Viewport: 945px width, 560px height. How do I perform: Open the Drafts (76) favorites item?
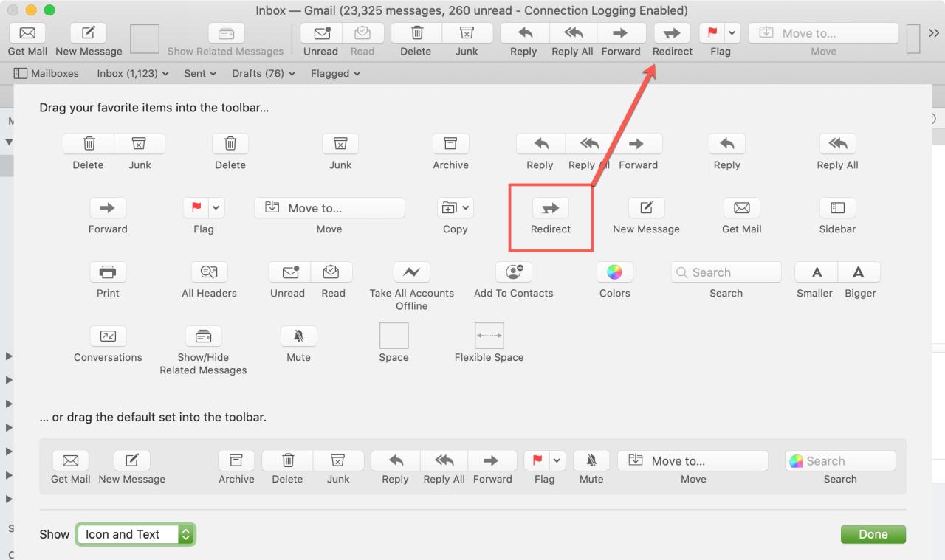(x=263, y=74)
